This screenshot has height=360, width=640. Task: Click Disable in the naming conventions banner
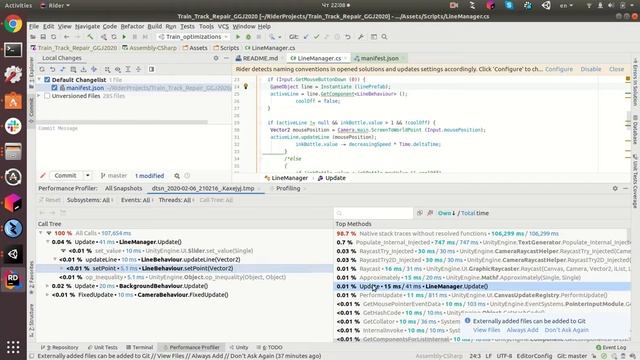tap(591, 69)
